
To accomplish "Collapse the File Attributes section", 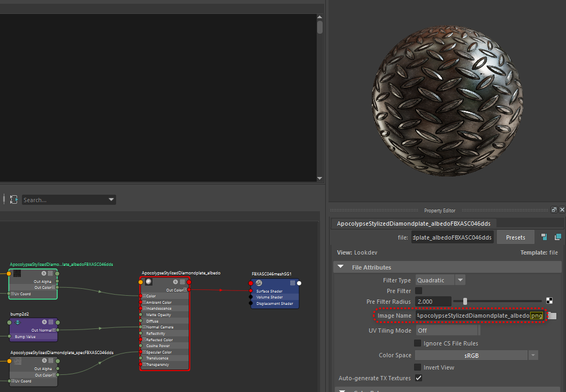I will [x=341, y=267].
